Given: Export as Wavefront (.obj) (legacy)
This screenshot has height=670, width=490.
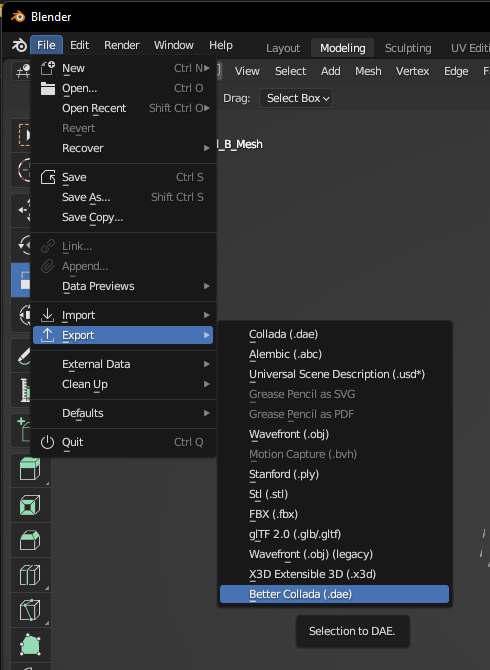Looking at the screenshot, I should [334, 554].
